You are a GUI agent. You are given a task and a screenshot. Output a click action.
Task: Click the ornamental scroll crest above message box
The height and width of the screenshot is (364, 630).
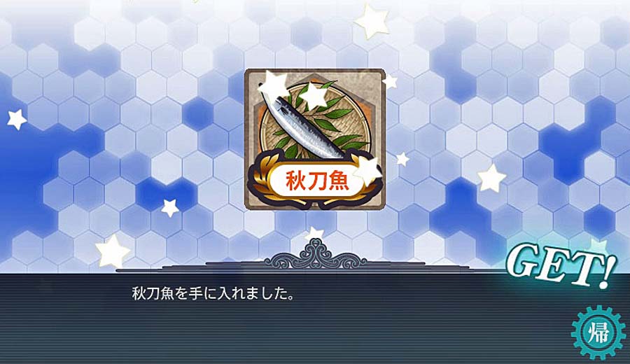coord(316,255)
